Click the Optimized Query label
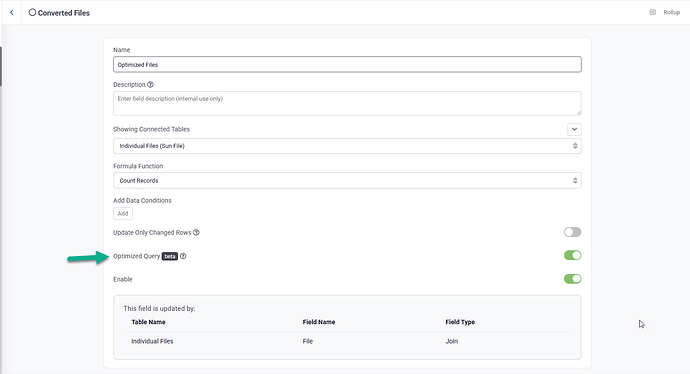Viewport: 690px width, 374px height. tap(136, 256)
